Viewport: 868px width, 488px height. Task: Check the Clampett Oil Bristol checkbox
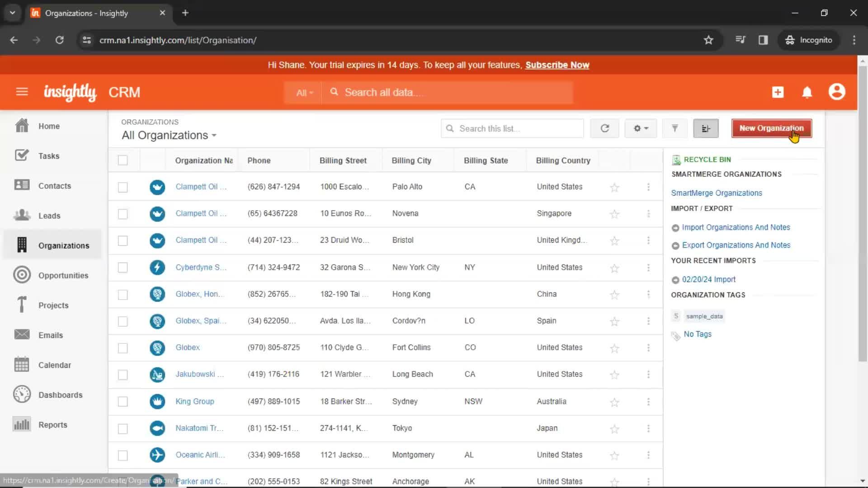pos(123,240)
